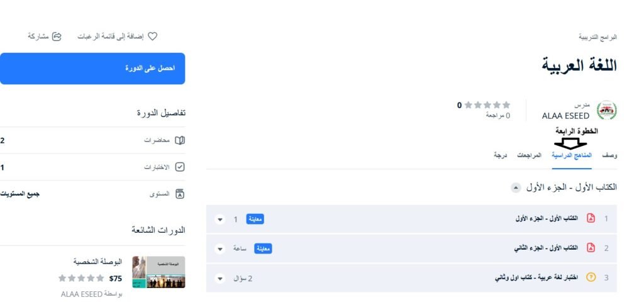
Task: Click the lectures book icon in course details
Action: point(180,140)
